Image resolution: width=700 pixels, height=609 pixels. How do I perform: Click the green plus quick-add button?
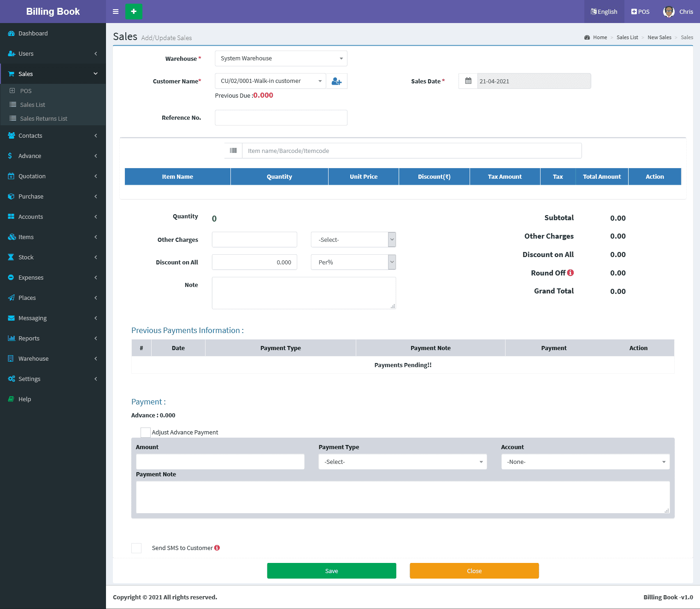134,12
